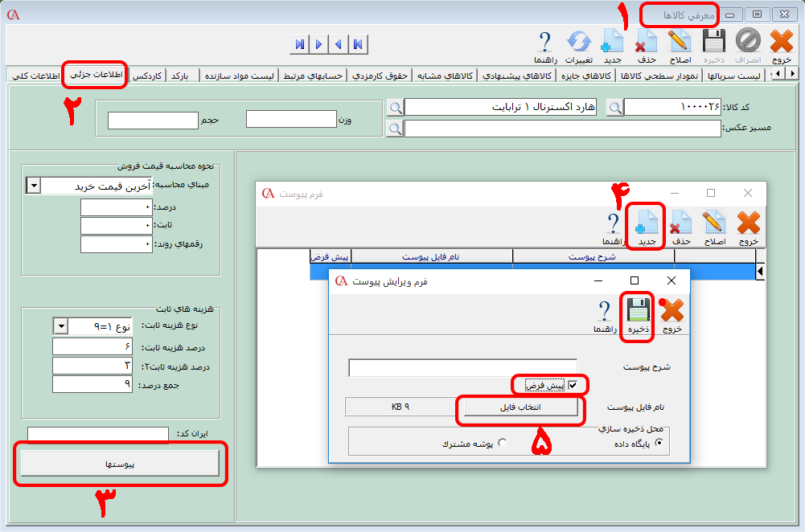
Task: Select the پوشه مشترک radio button
Action: (503, 443)
